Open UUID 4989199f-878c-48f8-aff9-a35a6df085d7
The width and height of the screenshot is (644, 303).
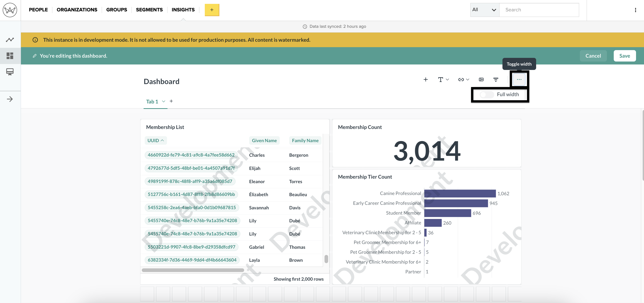[x=190, y=181]
